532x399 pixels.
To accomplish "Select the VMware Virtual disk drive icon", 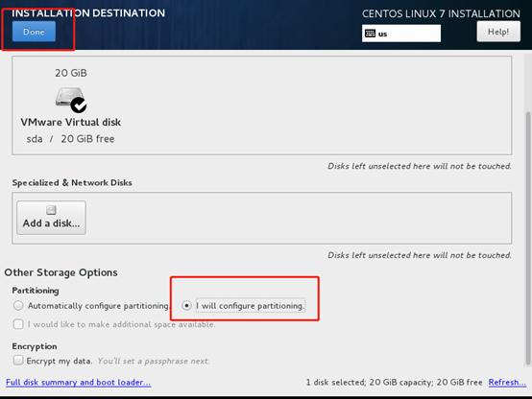I will tap(70, 99).
